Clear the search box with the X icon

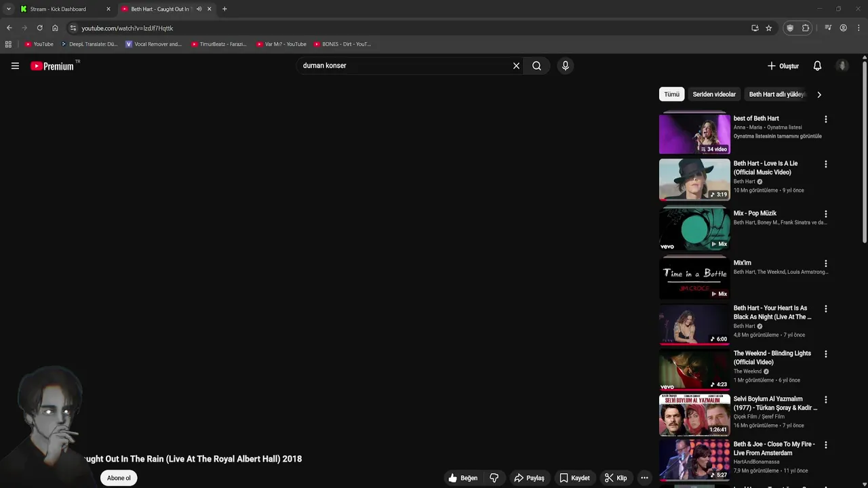click(x=516, y=66)
